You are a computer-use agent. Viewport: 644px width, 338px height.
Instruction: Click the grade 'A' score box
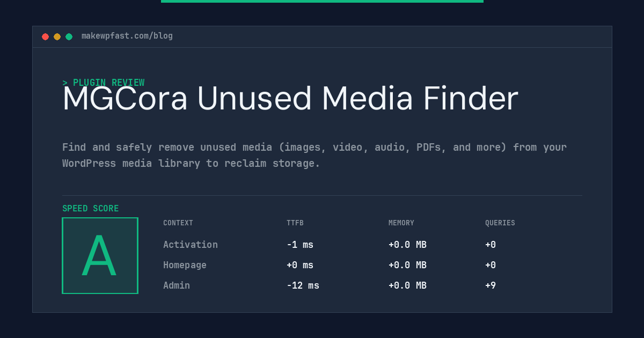[100, 255]
